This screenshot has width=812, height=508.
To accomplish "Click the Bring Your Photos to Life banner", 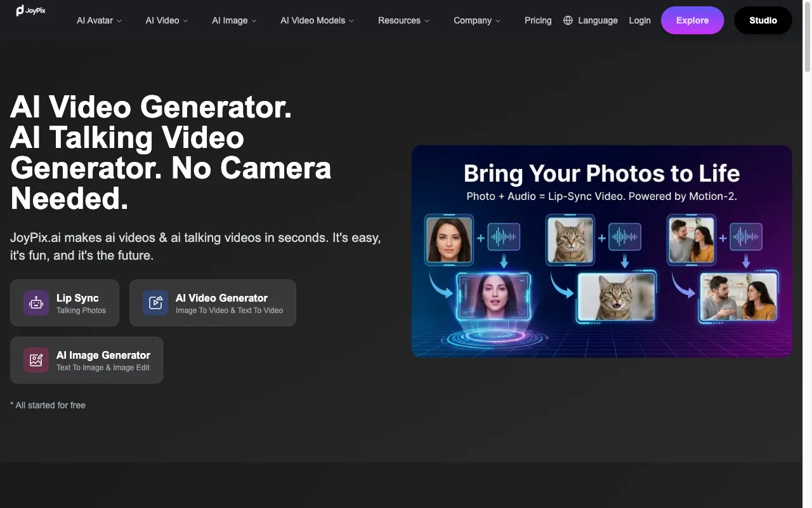I will [601, 251].
